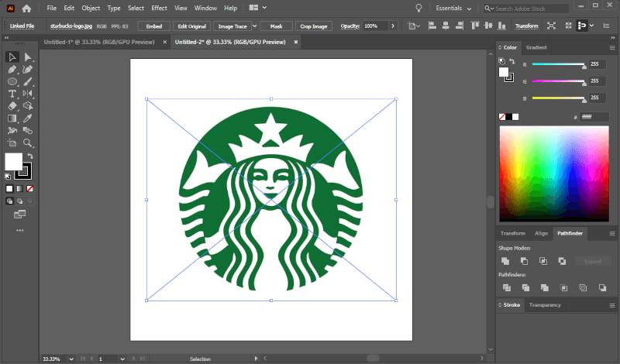Select the Curvature tool
This screenshot has width=620, height=364.
pos(27,70)
